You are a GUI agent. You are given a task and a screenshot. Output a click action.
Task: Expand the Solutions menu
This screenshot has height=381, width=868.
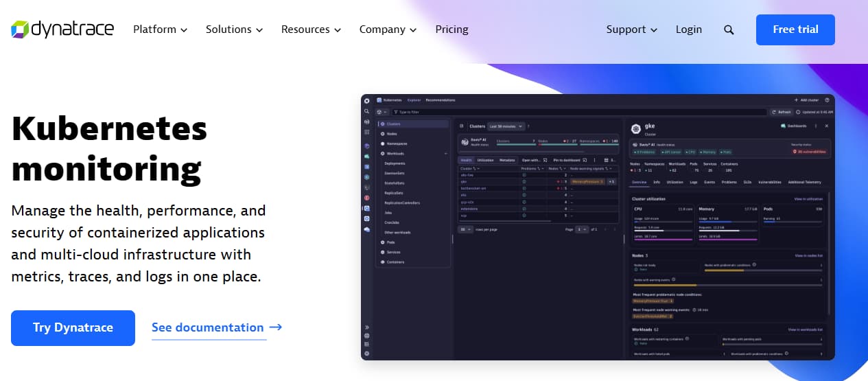tap(234, 30)
